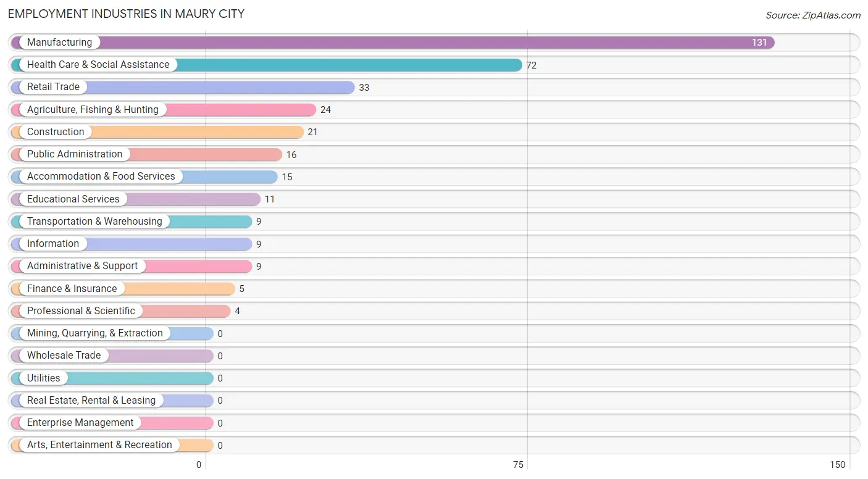The width and height of the screenshot is (868, 479).
Task: Select the Utilities label
Action: 44,378
